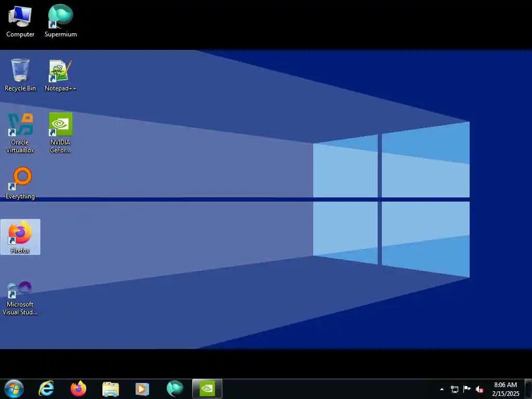Open the Windows Start menu orb
The height and width of the screenshot is (399, 532).
[x=14, y=389]
